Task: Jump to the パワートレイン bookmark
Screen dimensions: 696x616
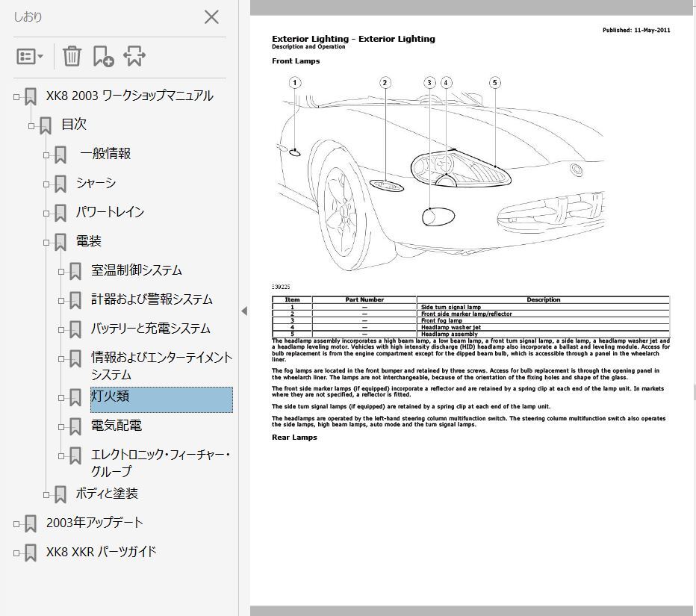Action: point(110,212)
